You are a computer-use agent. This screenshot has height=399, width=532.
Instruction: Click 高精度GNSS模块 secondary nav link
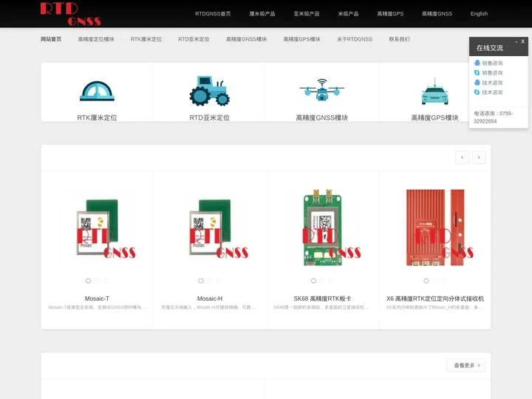click(x=246, y=39)
